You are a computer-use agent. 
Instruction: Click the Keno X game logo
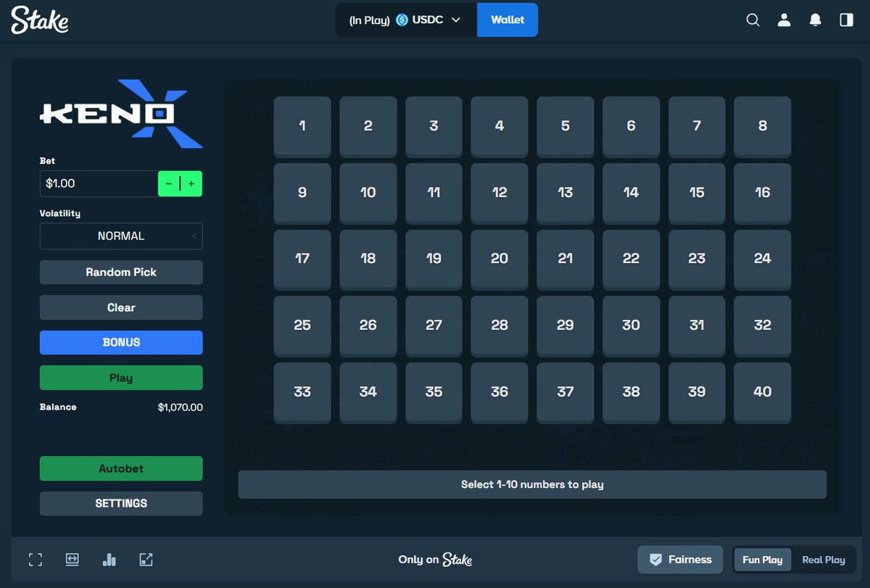(x=121, y=114)
